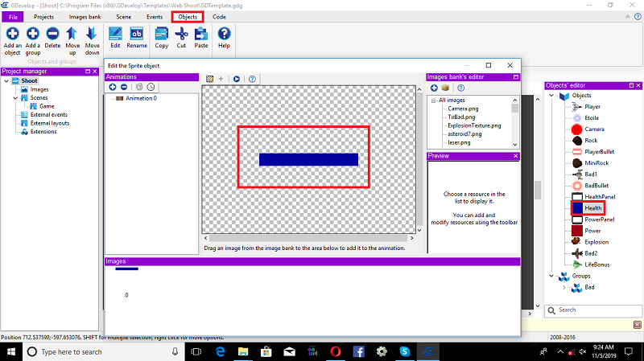The image size is (644, 361).
Task: Click the Rename ribbon icon
Action: tap(137, 34)
